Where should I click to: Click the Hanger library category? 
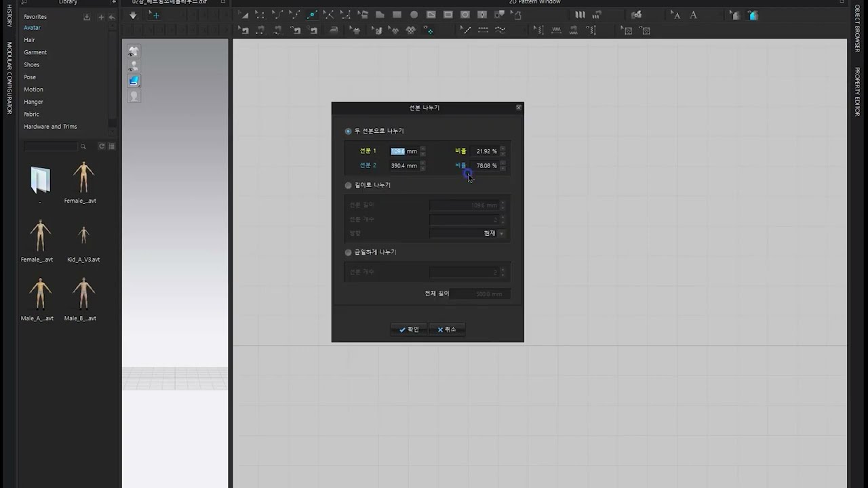pos(33,102)
